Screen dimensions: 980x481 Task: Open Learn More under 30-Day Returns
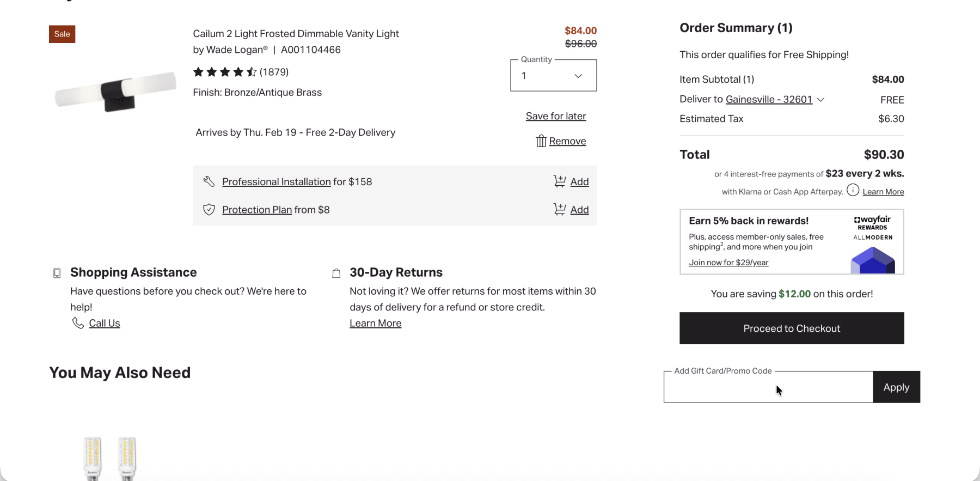(375, 324)
